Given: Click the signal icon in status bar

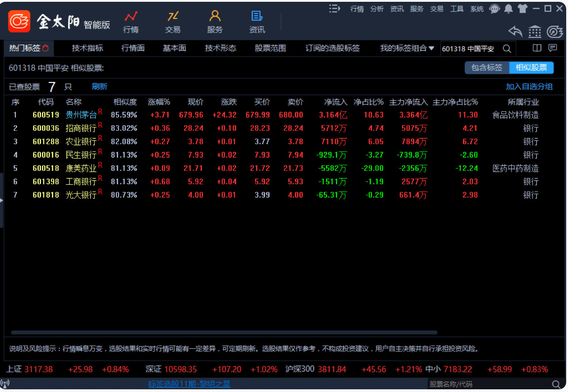Looking at the screenshot, I should (5, 384).
